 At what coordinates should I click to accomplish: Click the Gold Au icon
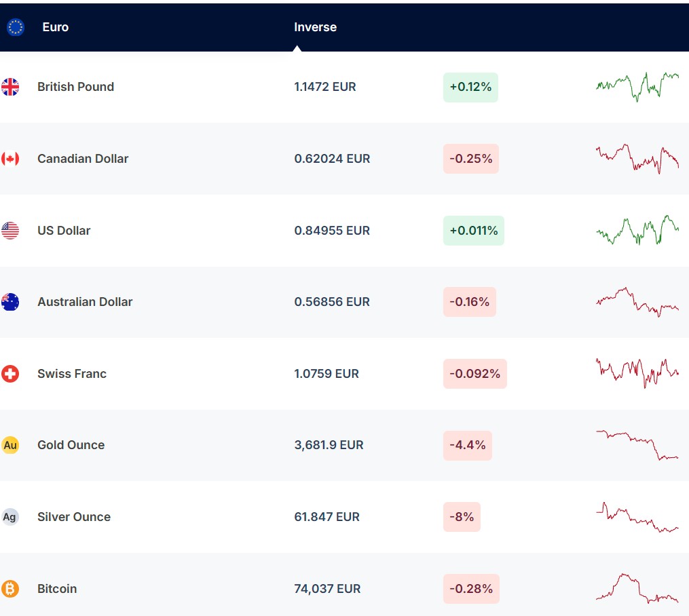coord(10,445)
